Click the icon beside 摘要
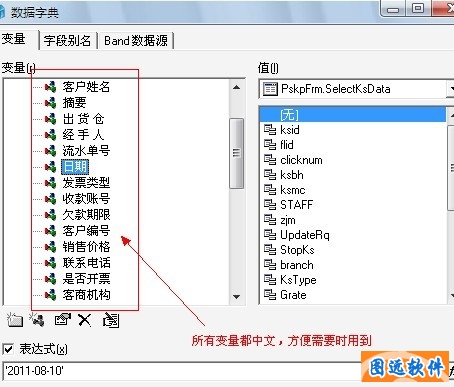 (x=50, y=103)
